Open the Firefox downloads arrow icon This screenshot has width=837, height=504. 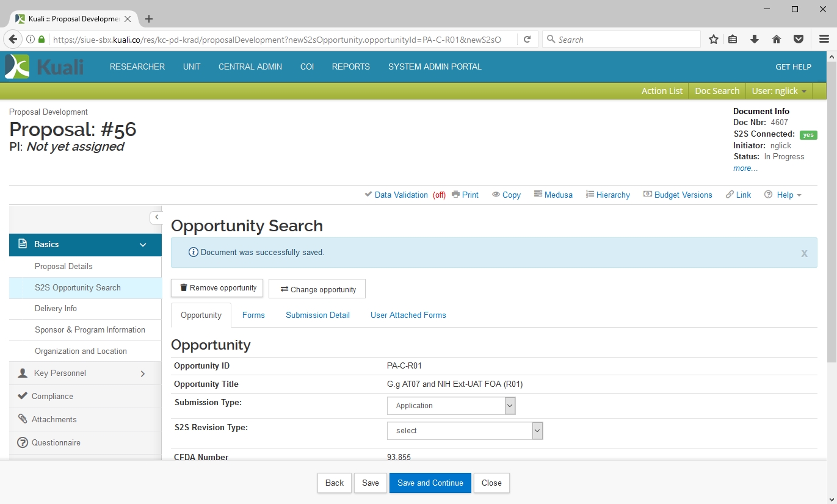coord(755,39)
